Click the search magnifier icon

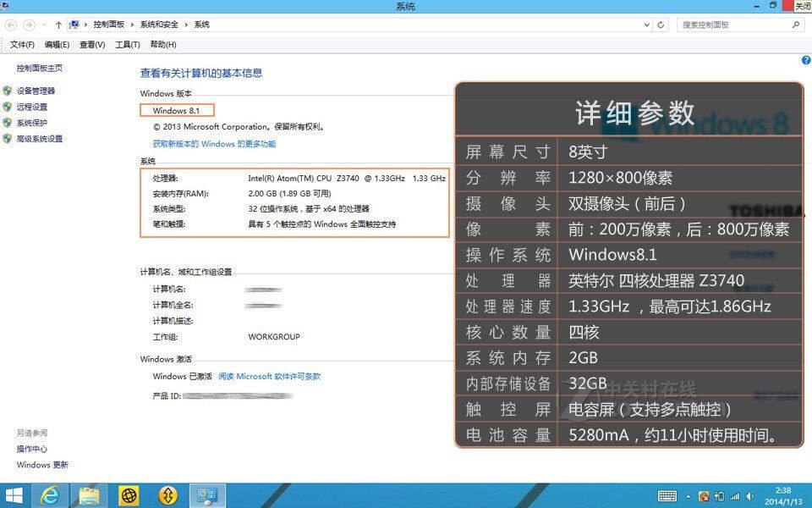tap(795, 25)
